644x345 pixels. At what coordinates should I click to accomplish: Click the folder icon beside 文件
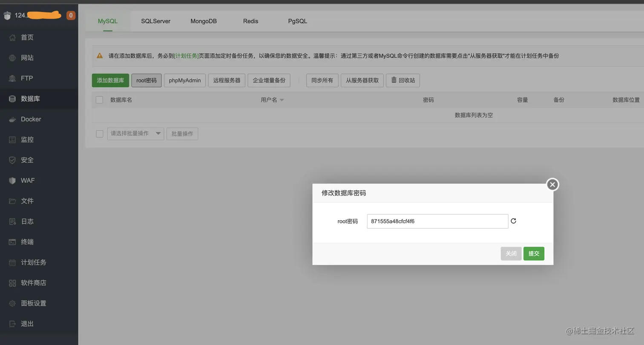12,201
